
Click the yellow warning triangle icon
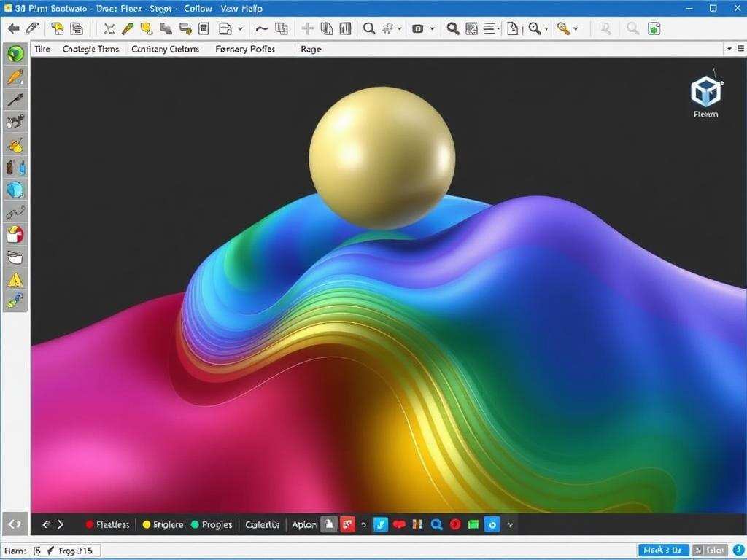[15, 279]
